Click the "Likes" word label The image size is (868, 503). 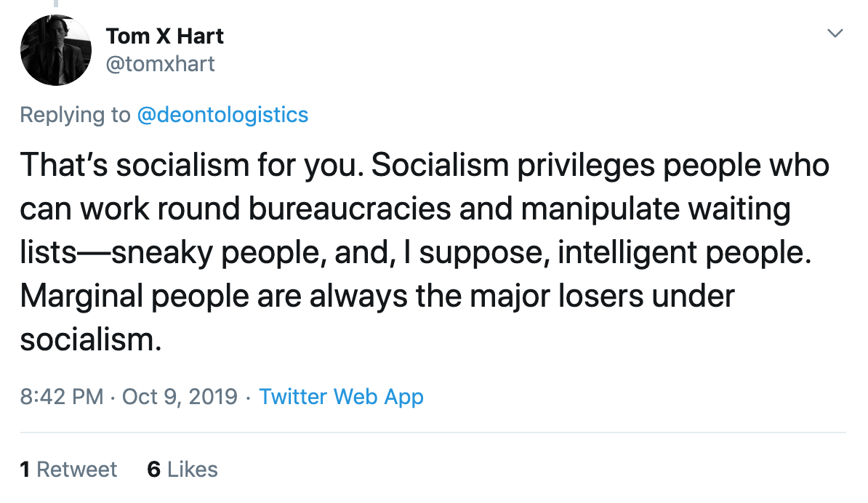point(192,470)
